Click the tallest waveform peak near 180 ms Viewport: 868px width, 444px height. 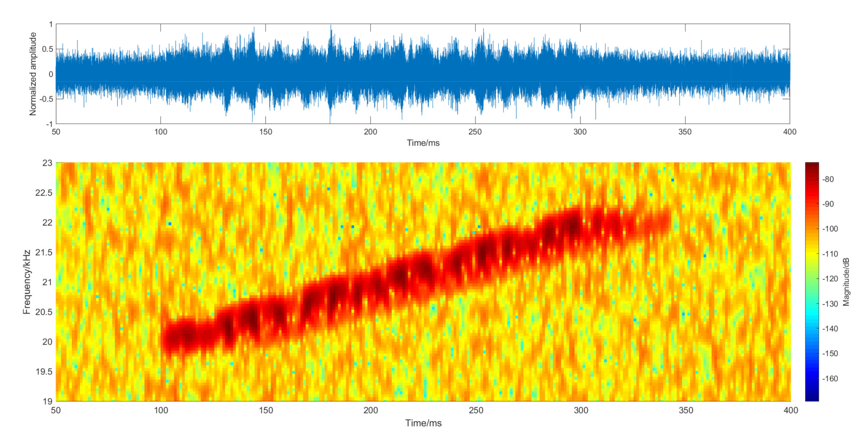click(331, 28)
